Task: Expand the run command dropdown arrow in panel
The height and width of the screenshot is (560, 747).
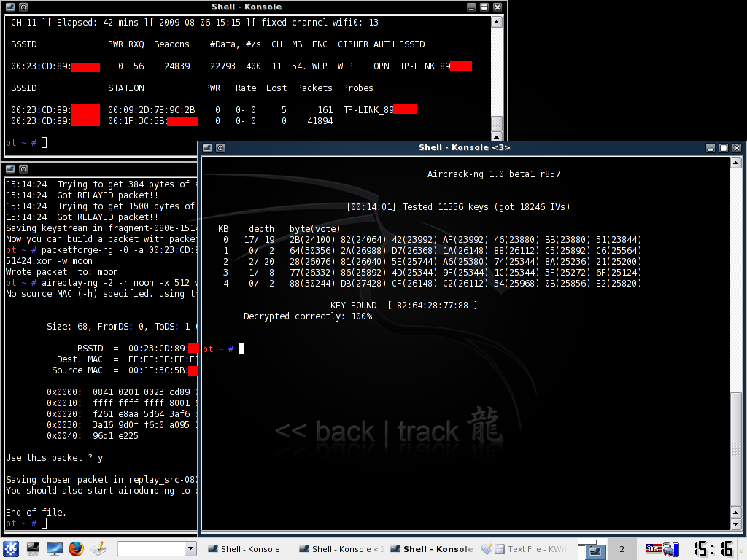Action: coord(190,548)
